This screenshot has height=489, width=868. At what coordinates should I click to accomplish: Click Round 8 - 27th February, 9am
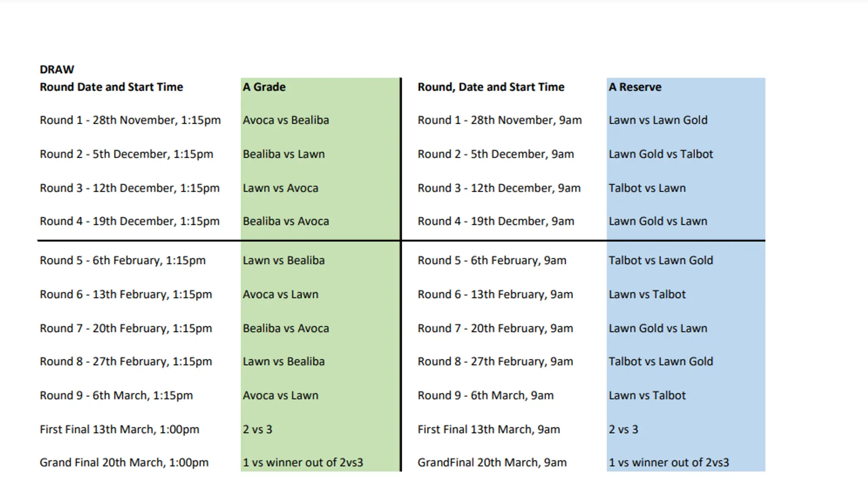pyautogui.click(x=495, y=361)
